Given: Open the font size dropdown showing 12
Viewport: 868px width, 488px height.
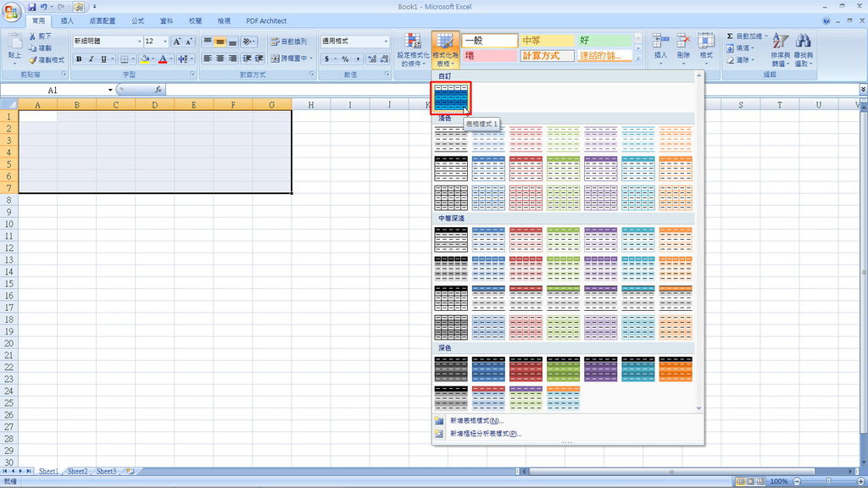Looking at the screenshot, I should click(165, 42).
